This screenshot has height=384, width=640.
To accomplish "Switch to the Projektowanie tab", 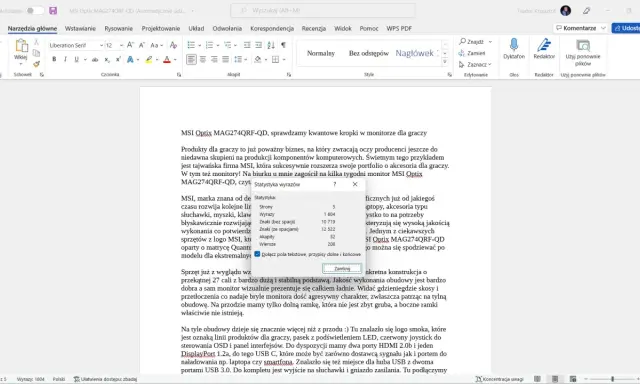I will (x=161, y=29).
